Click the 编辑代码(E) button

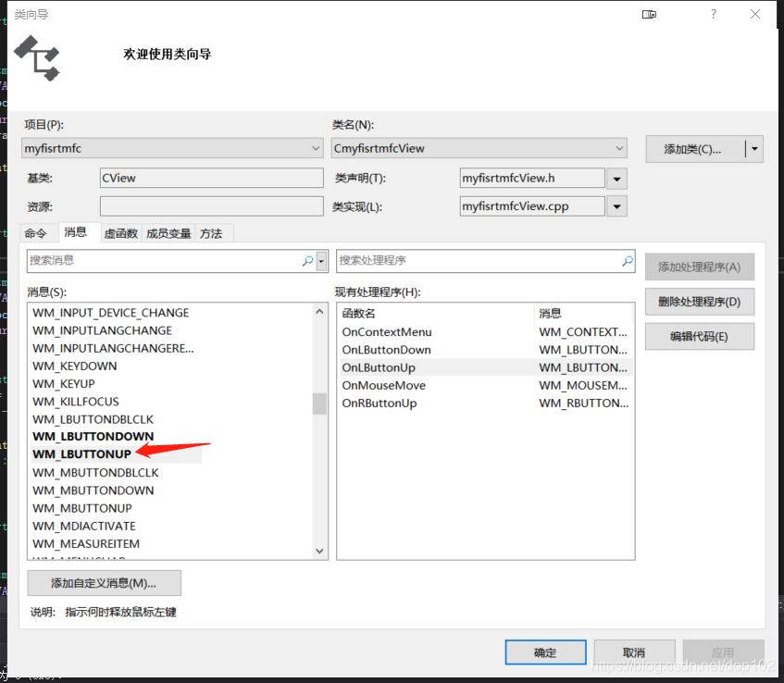pyautogui.click(x=699, y=336)
